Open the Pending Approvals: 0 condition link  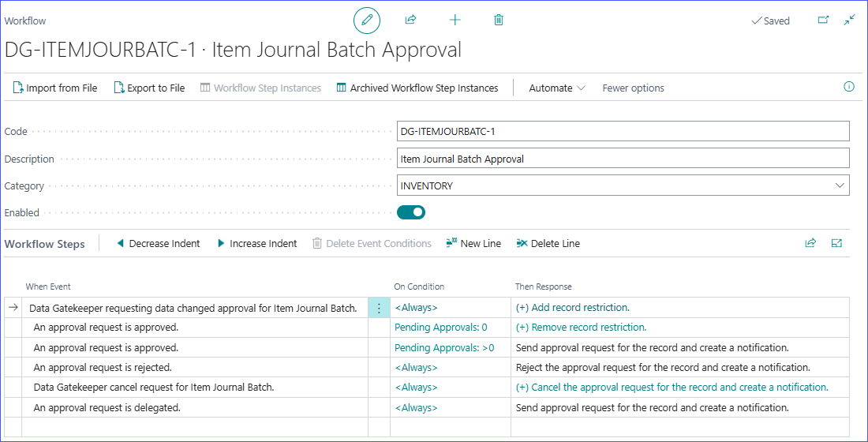coord(441,328)
